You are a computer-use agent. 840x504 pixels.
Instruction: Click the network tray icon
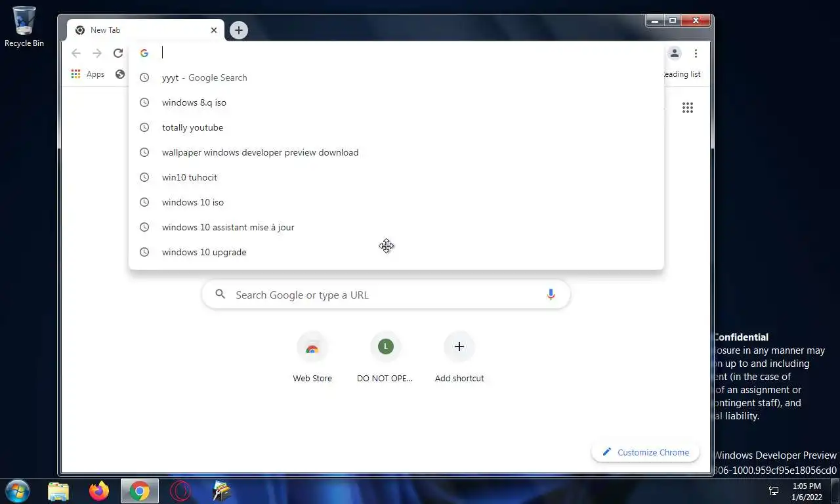click(x=774, y=491)
